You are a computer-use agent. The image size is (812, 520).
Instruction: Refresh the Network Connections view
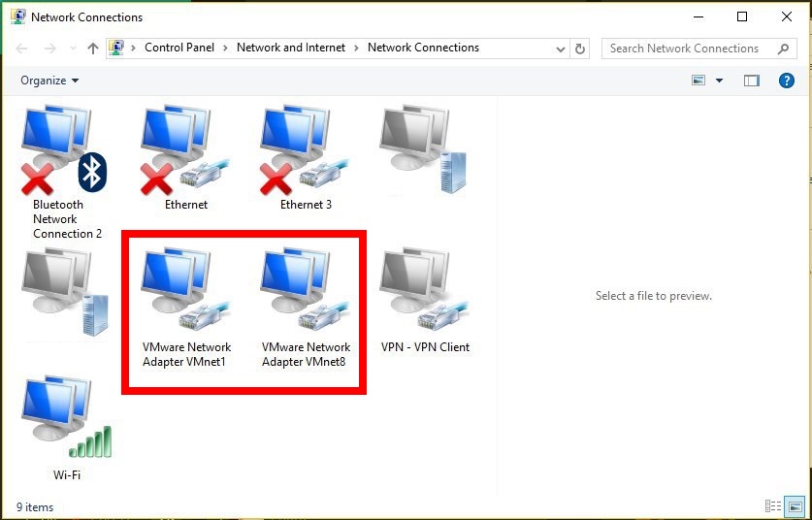click(580, 49)
